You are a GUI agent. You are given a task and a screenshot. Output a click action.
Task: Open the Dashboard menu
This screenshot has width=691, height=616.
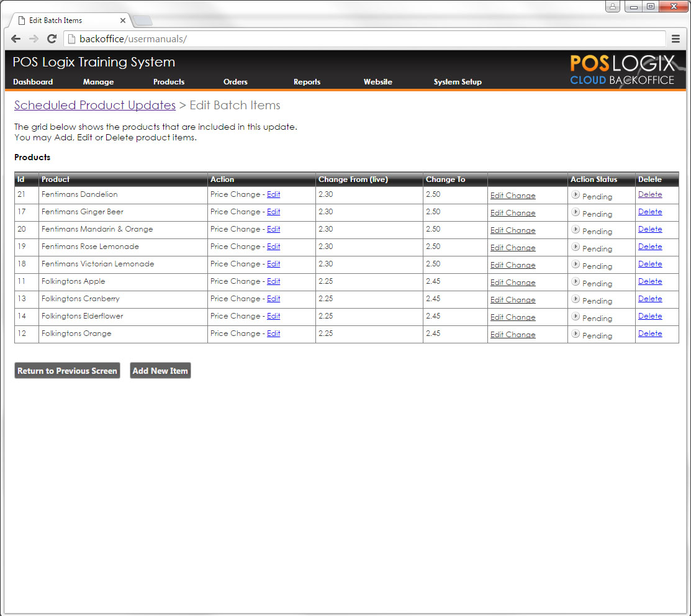[x=33, y=82]
